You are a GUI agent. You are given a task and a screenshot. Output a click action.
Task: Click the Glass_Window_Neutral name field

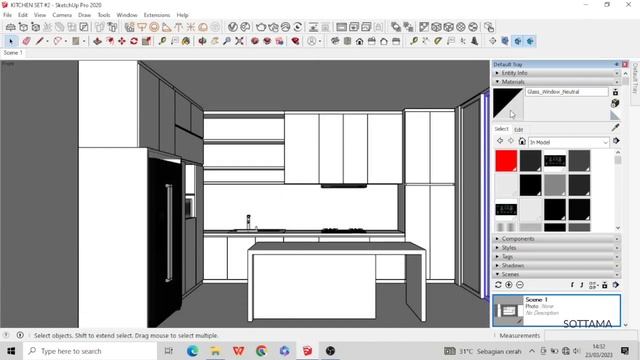(x=567, y=92)
